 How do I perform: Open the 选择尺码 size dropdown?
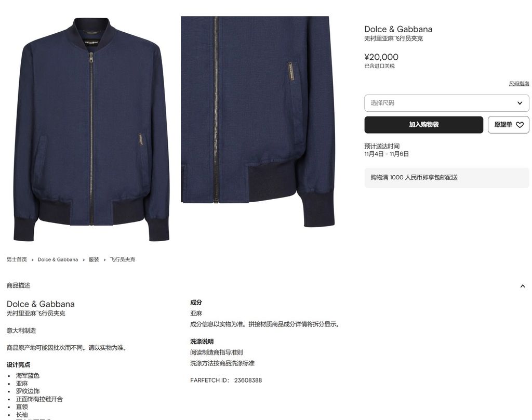pyautogui.click(x=446, y=103)
